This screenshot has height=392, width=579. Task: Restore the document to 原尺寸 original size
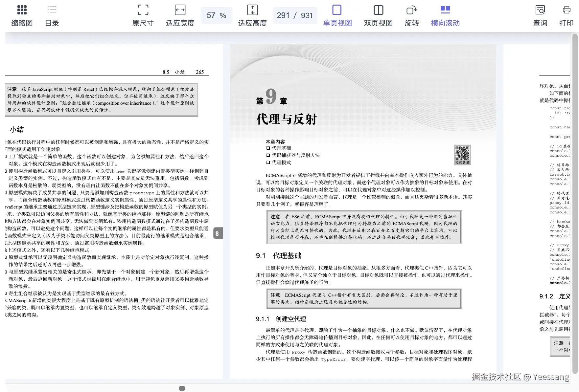(143, 15)
